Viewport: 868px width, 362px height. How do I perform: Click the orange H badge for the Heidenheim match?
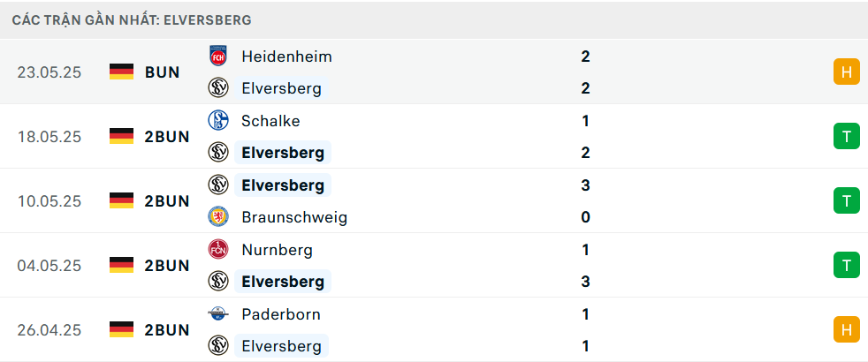pyautogui.click(x=847, y=72)
